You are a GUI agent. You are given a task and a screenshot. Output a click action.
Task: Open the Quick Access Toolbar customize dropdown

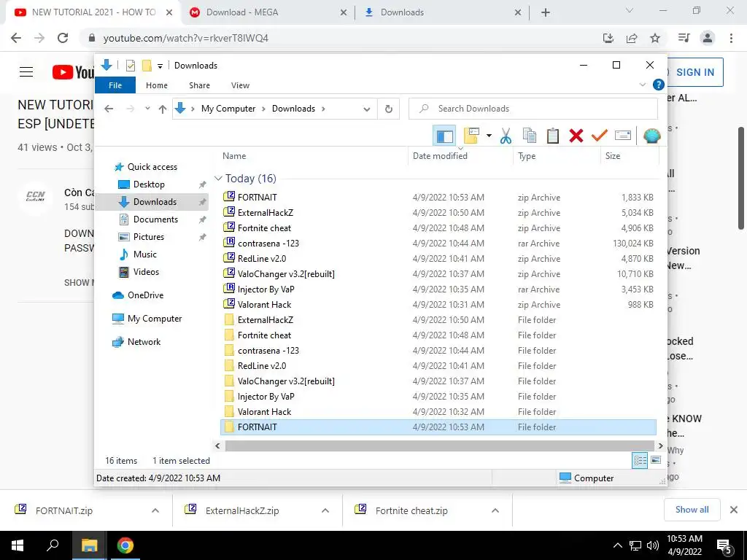coord(160,66)
